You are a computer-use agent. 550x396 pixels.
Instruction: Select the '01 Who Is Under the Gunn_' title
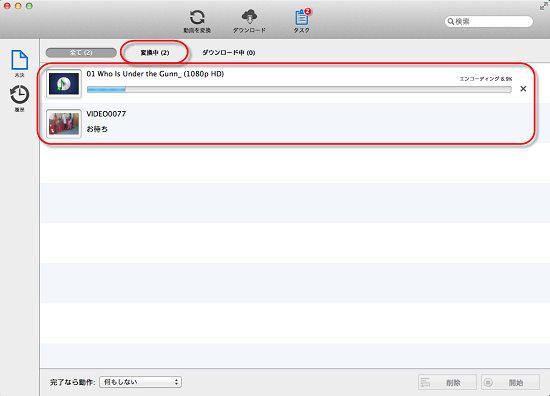tap(155, 74)
